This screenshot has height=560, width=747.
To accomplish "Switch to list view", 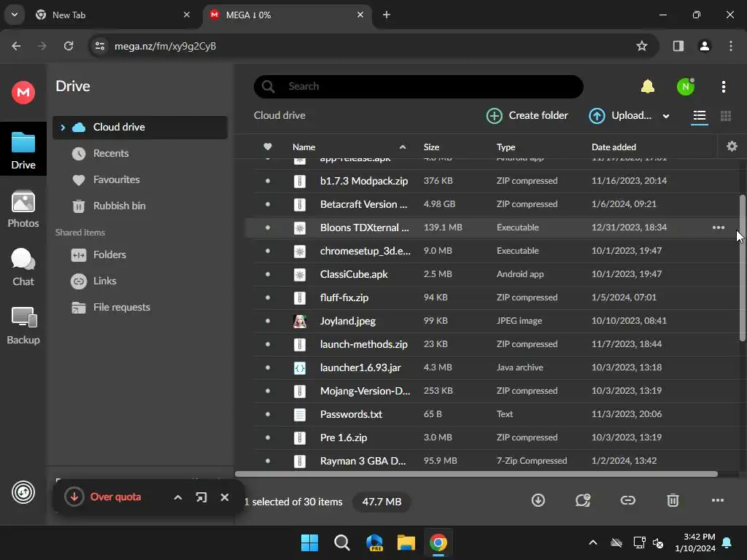I will 699,116.
